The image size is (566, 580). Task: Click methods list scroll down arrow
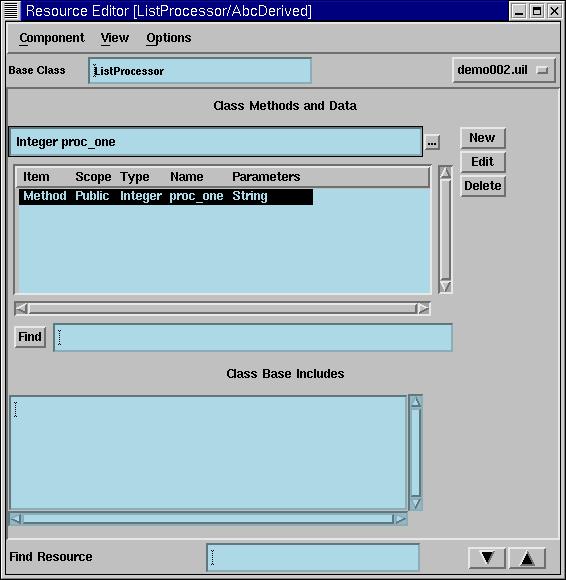pos(445,286)
